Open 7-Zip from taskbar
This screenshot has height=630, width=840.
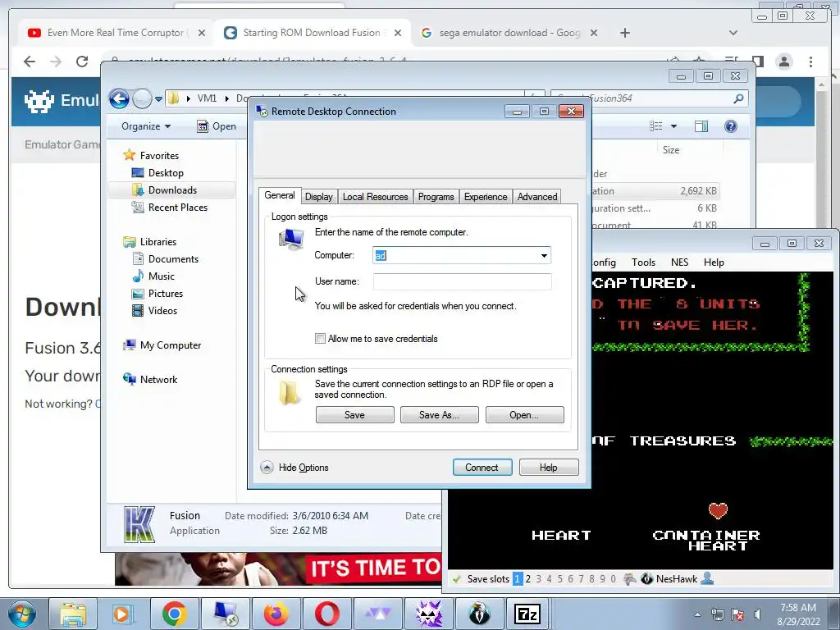point(527,614)
